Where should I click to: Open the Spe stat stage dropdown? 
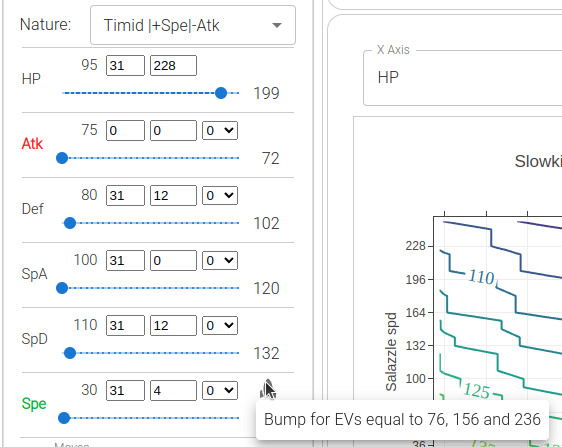coord(220,390)
